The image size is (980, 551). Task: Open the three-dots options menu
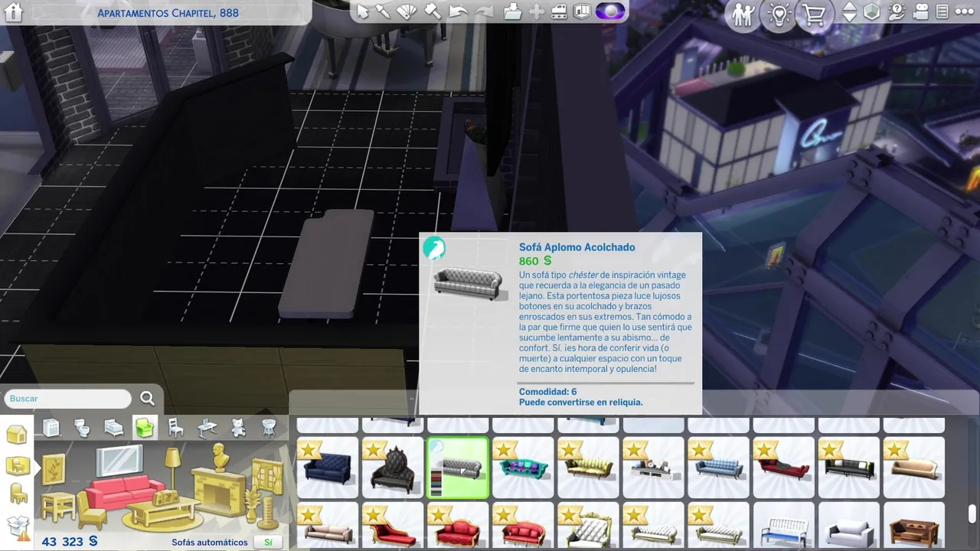964,11
